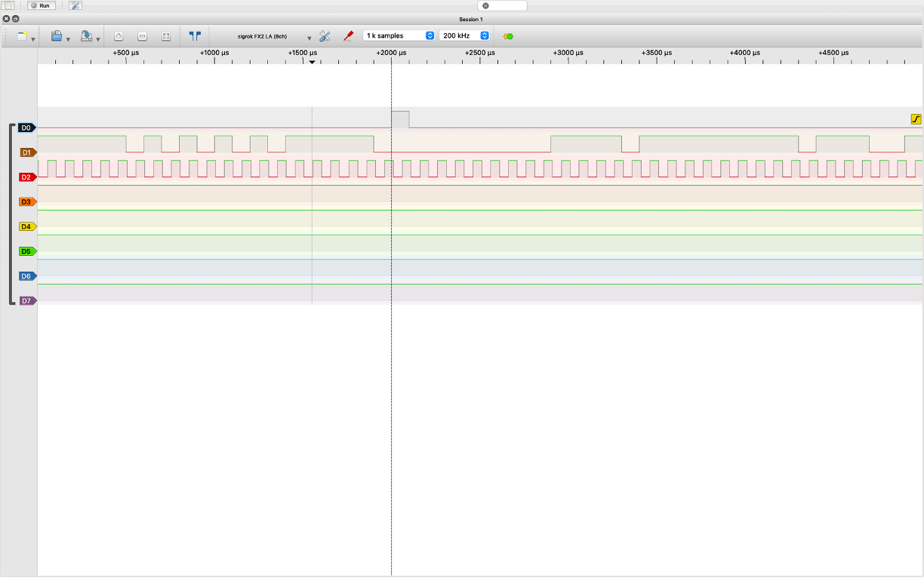Click the Save capture disk icon

click(x=87, y=35)
